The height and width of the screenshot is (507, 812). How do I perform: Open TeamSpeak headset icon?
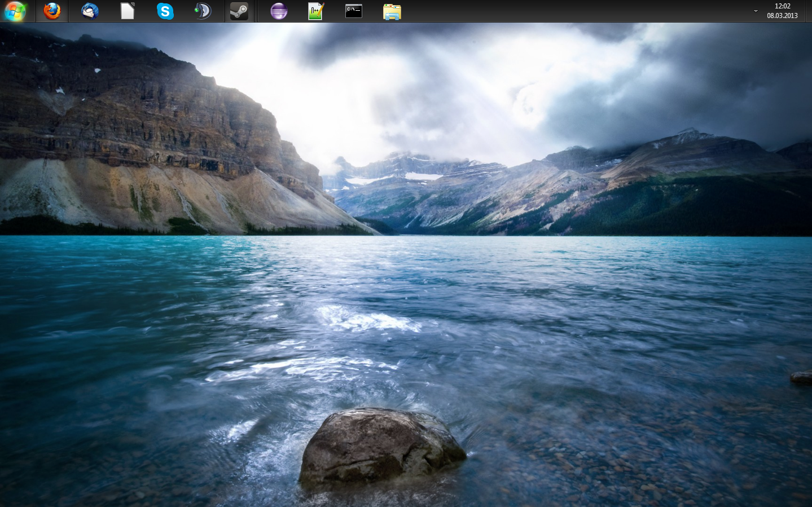[203, 11]
